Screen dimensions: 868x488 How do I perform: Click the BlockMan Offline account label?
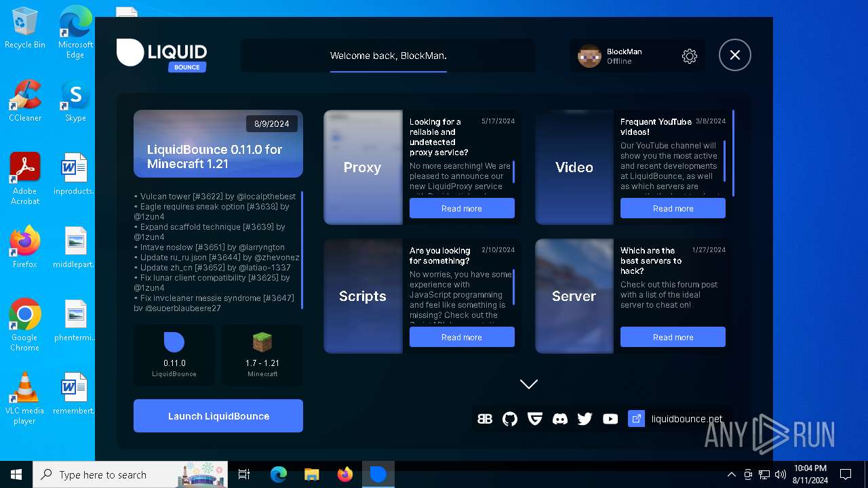point(624,56)
